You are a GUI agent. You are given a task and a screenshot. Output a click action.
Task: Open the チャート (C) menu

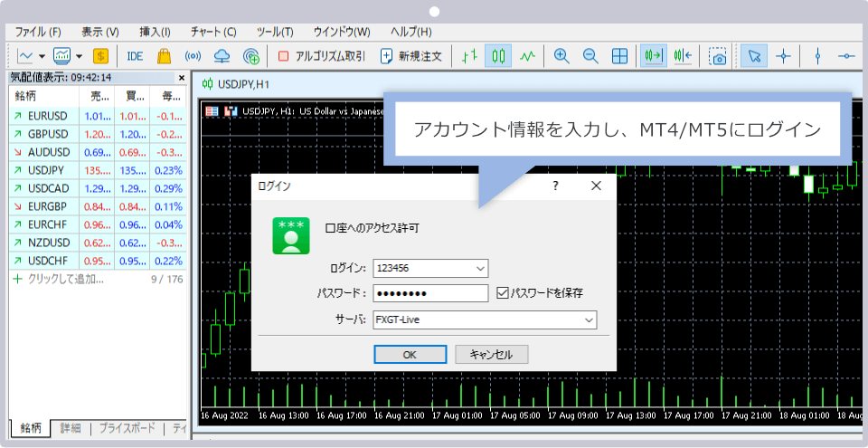coord(213,32)
